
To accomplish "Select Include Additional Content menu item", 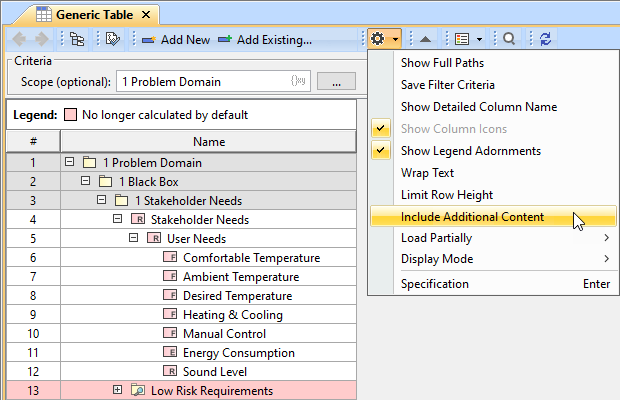I will tap(472, 217).
